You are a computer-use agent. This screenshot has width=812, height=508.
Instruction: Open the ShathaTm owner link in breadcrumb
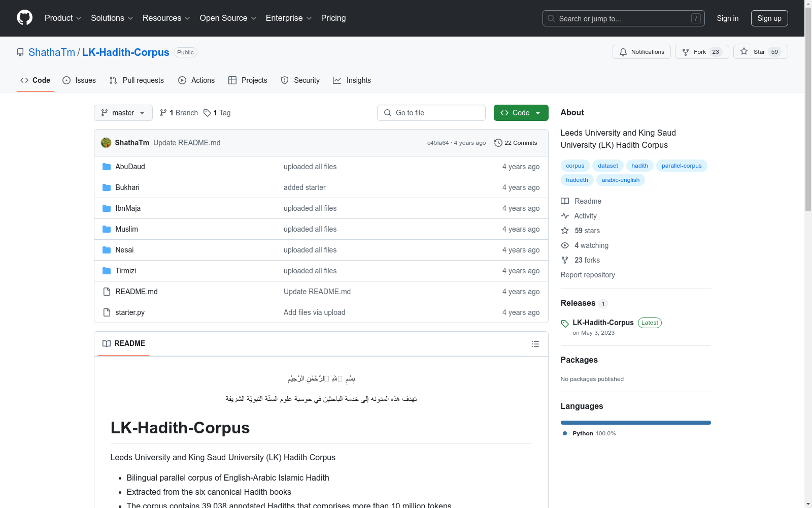tap(52, 52)
